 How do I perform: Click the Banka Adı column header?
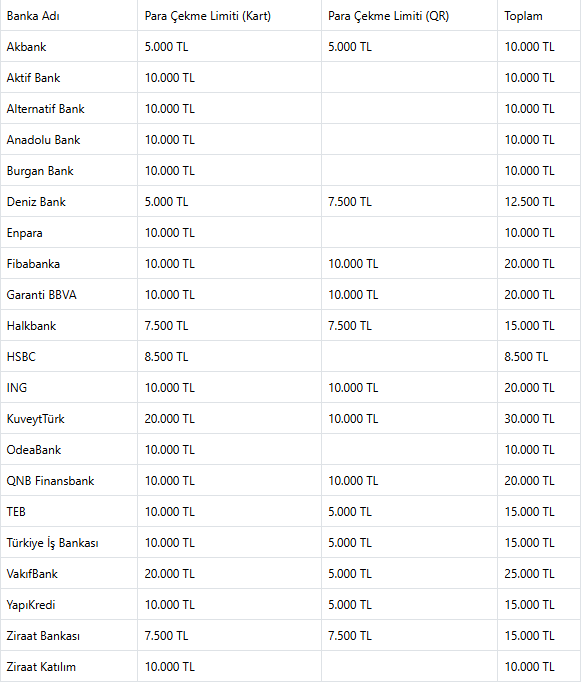tap(33, 16)
